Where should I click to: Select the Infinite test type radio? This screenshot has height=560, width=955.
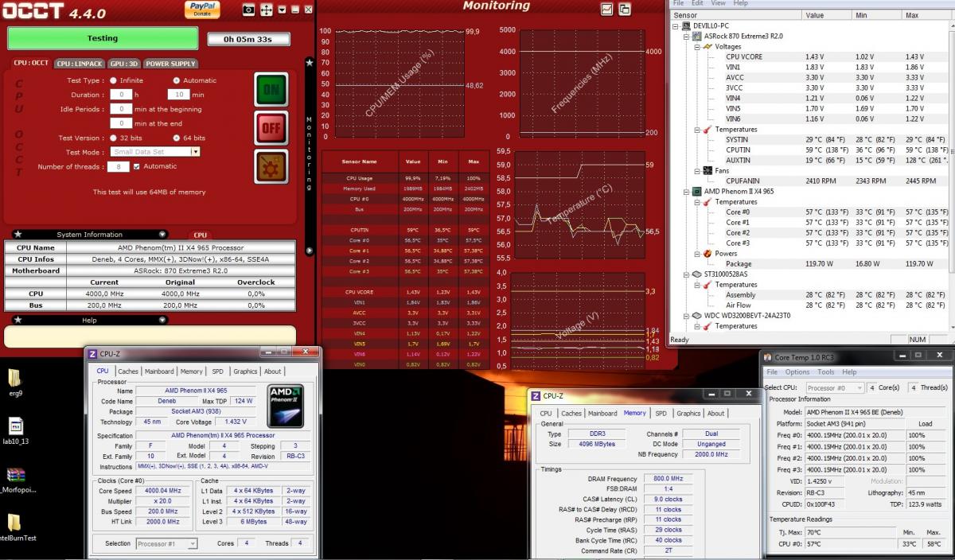(x=113, y=80)
